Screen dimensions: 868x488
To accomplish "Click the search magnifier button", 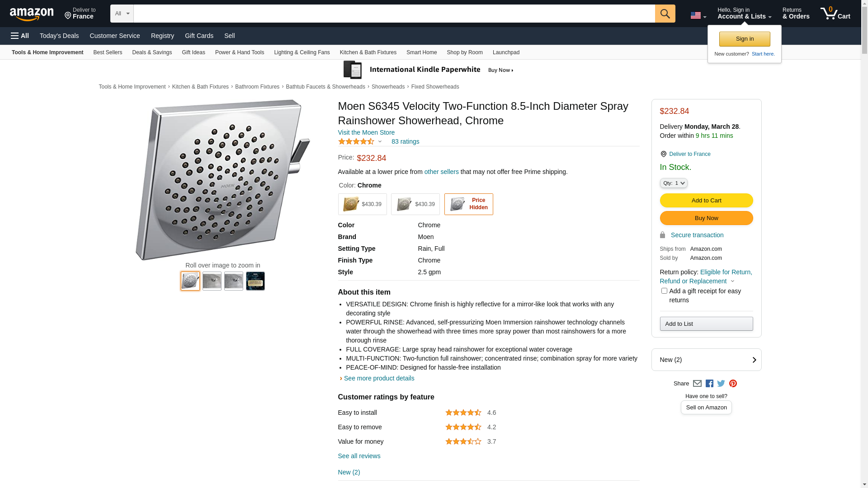I will 665,14.
